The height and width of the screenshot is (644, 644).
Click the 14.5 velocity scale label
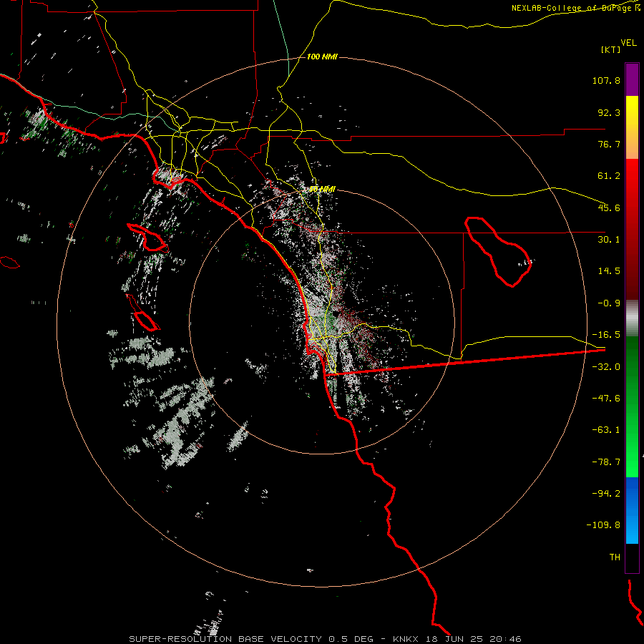(x=609, y=271)
